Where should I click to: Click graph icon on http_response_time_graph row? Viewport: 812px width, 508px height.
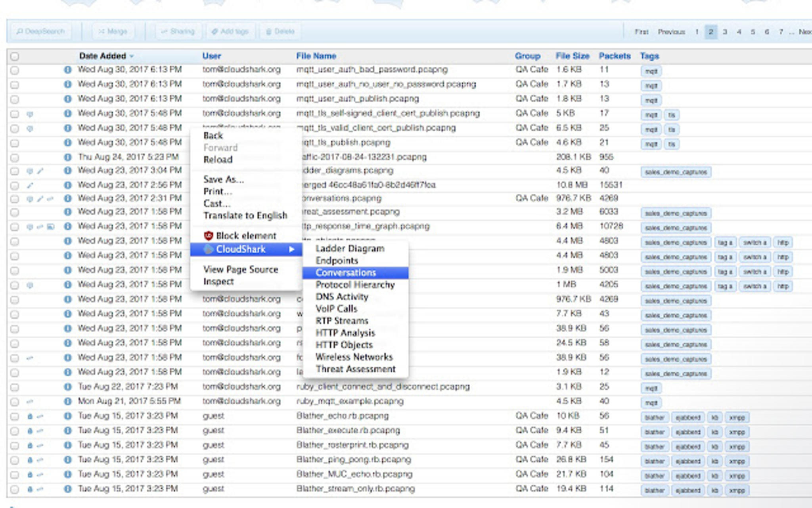50,227
